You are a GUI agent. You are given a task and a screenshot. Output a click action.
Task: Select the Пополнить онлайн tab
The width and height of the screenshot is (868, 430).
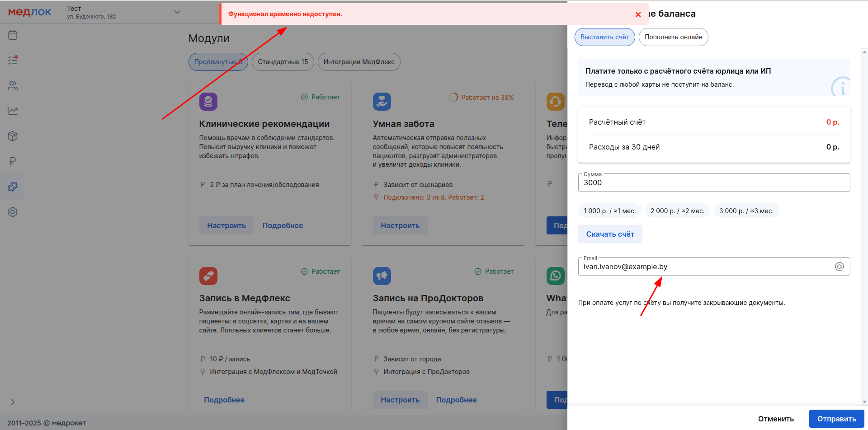tap(674, 37)
